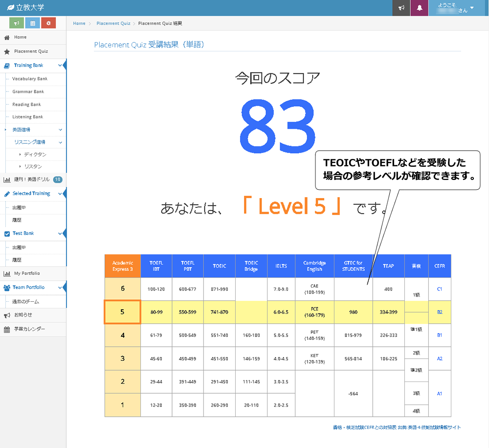The image size is (489, 448).
Task: Click the 週刊！英語ドリル chart icon
Action: click(6, 179)
